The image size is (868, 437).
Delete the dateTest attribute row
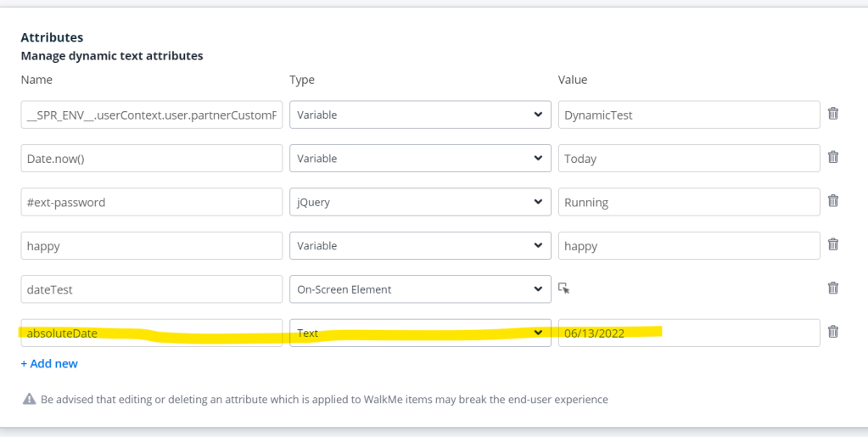coord(832,289)
